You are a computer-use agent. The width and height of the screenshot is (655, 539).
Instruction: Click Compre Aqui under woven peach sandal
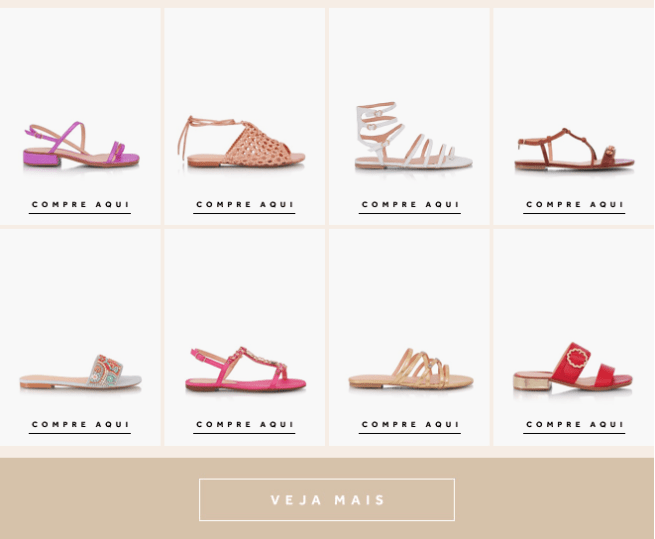(244, 205)
